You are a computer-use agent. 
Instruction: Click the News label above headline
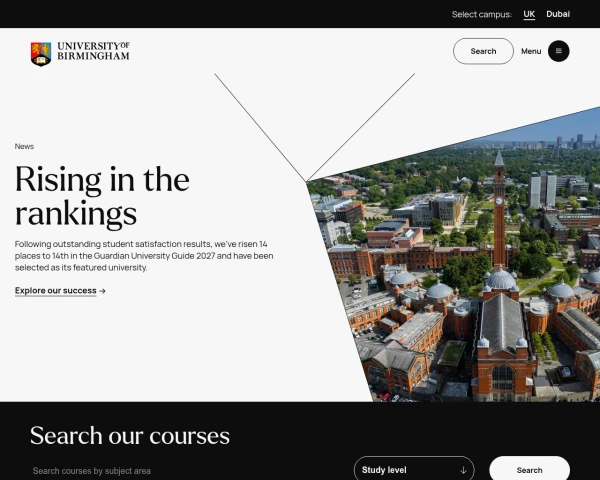pos(24,146)
